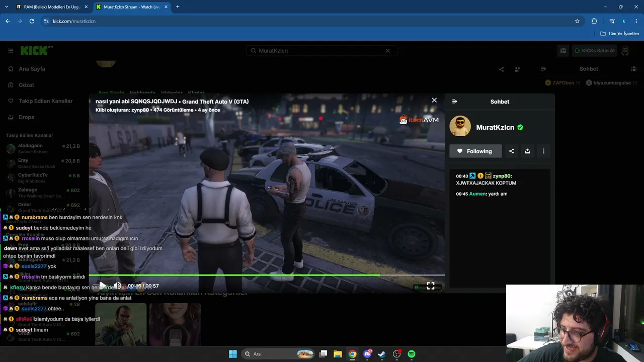This screenshot has height=362, width=644.
Task: Close the RAM (Bellek) Modelleri tab
Action: pos(86,7)
